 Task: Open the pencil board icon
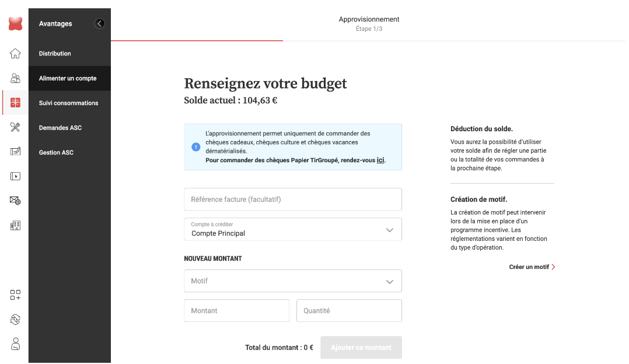[15, 152]
